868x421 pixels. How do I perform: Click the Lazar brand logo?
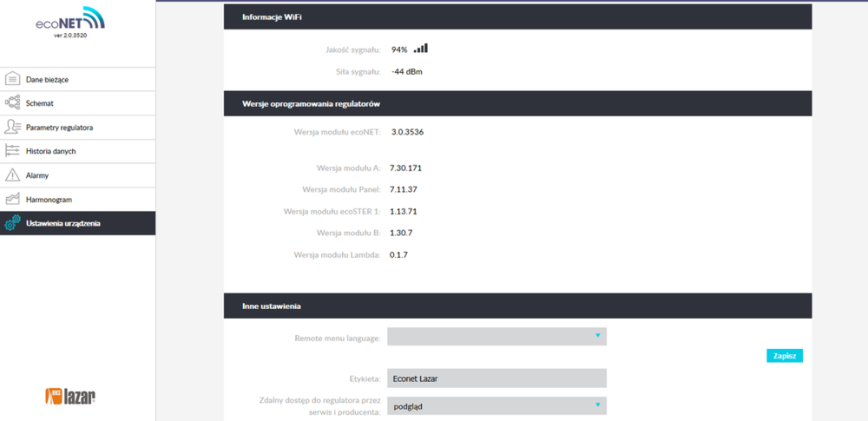pos(69,397)
